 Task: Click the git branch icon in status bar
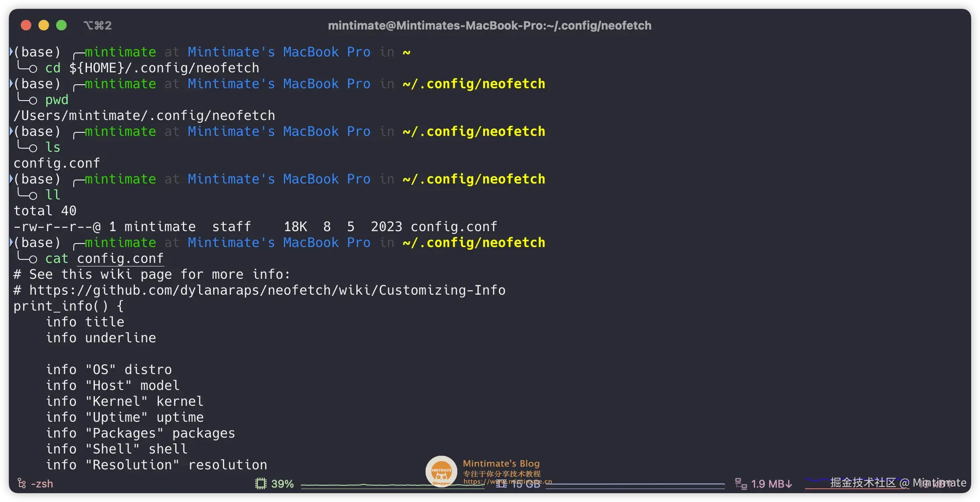click(x=21, y=483)
